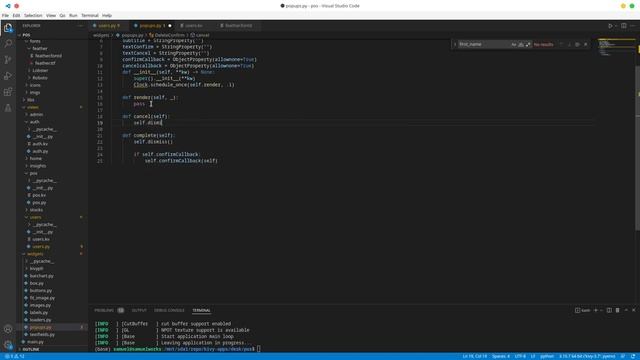Open the Search view in activity bar
The height and width of the screenshot is (360, 640).
(8, 44)
